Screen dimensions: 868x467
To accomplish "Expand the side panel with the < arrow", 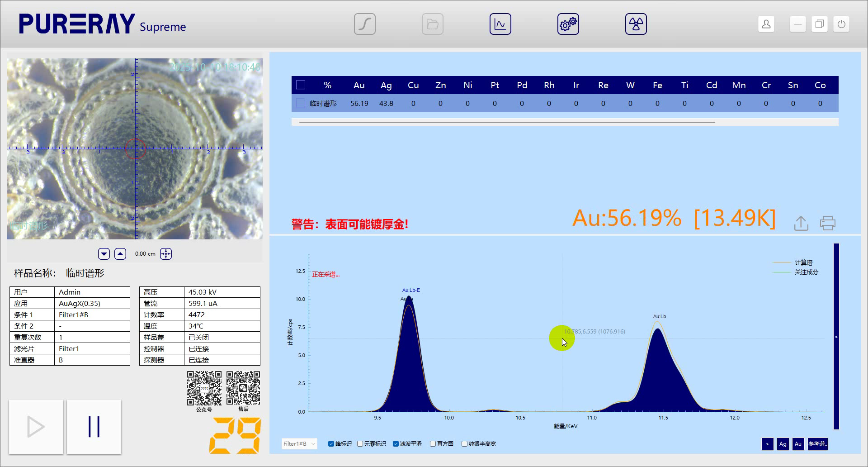I will pos(836,337).
